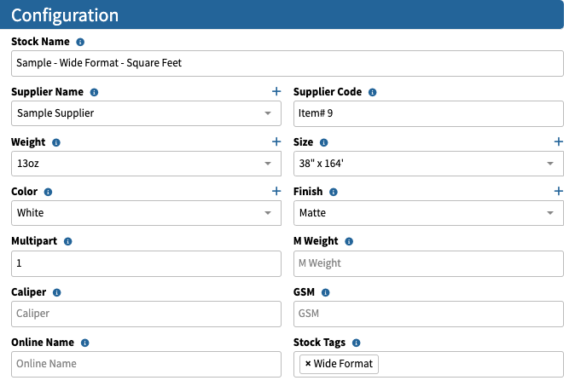Remove the Wide Format stock tag
Screen dimensions: 575x392
pyautogui.click(x=308, y=363)
